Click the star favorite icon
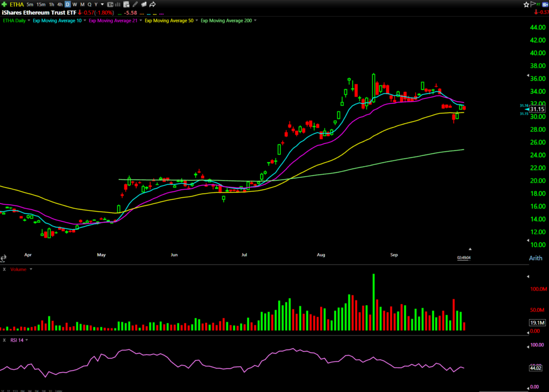The width and height of the screenshot is (549, 392). 526,4
